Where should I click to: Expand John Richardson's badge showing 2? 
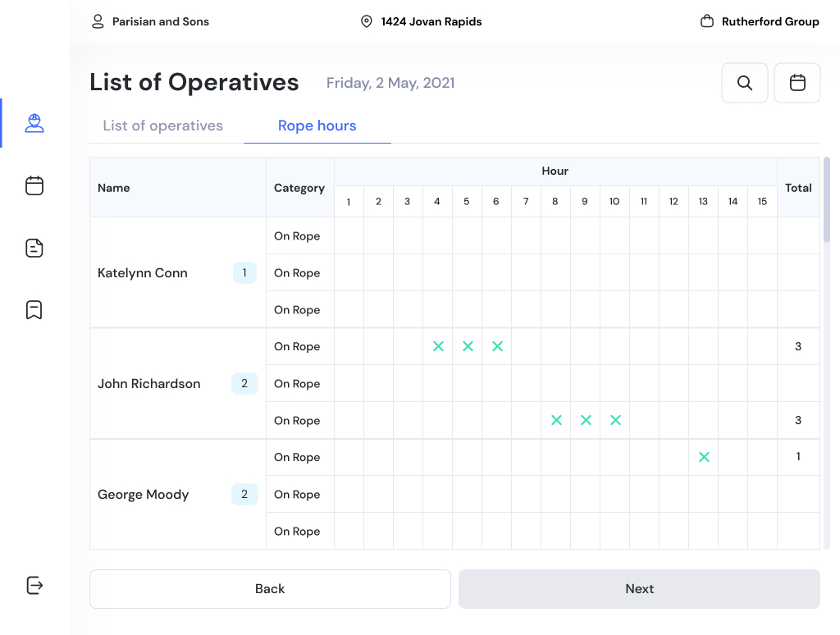tap(244, 383)
